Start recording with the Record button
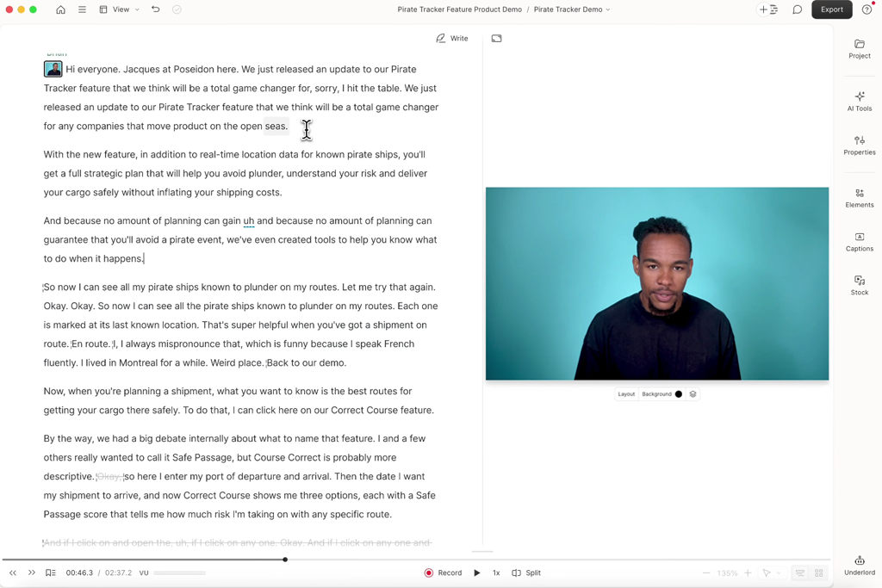Viewport: 882px width, 588px height. tap(444, 573)
